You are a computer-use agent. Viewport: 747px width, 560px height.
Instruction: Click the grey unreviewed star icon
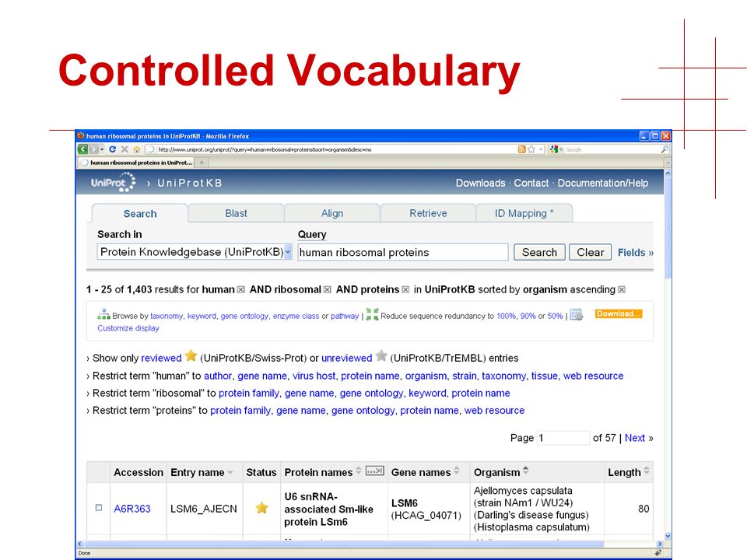pyautogui.click(x=381, y=355)
